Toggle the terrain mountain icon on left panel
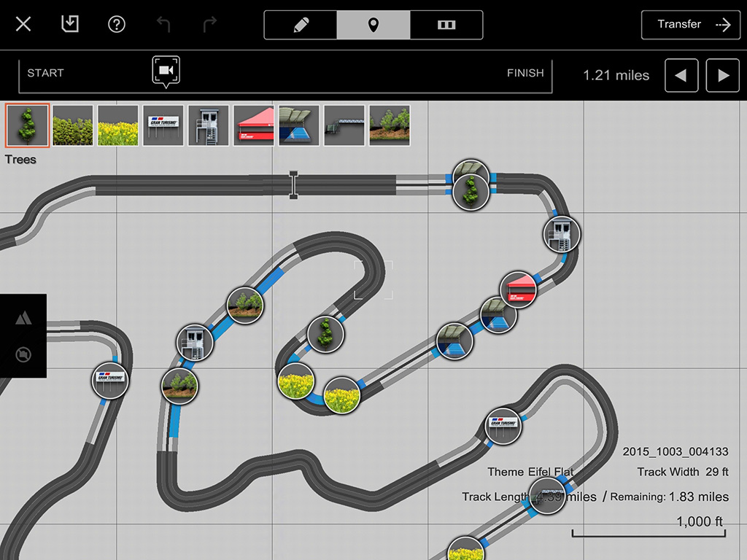 pyautogui.click(x=23, y=317)
